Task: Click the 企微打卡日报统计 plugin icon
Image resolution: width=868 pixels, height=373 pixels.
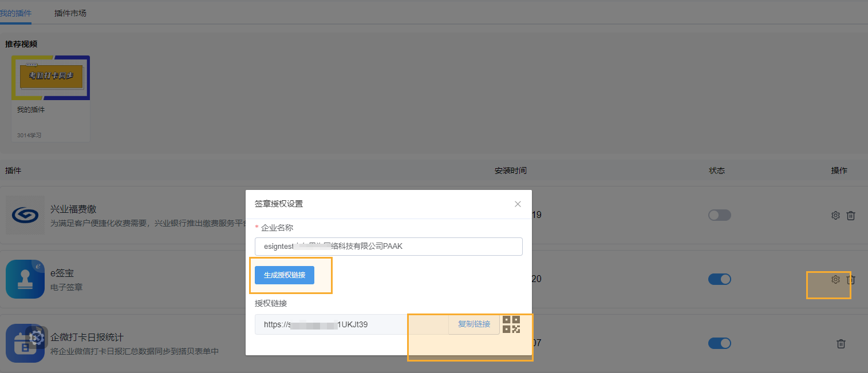Action: coord(25,343)
